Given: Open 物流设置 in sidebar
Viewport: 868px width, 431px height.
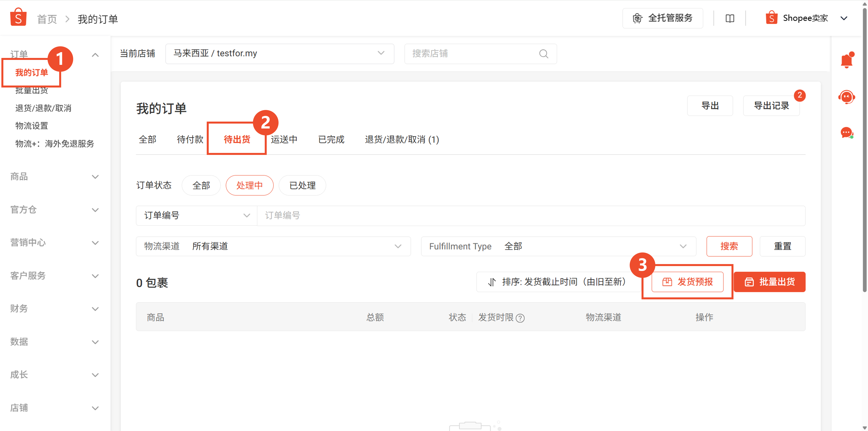Looking at the screenshot, I should pos(32,126).
